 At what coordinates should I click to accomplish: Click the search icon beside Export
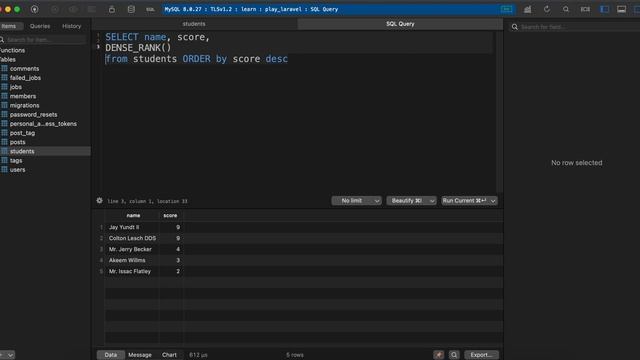pyautogui.click(x=454, y=355)
